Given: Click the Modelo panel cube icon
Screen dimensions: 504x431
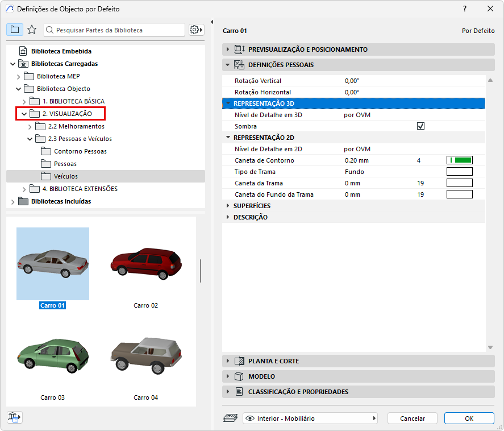Looking at the screenshot, I should point(239,376).
